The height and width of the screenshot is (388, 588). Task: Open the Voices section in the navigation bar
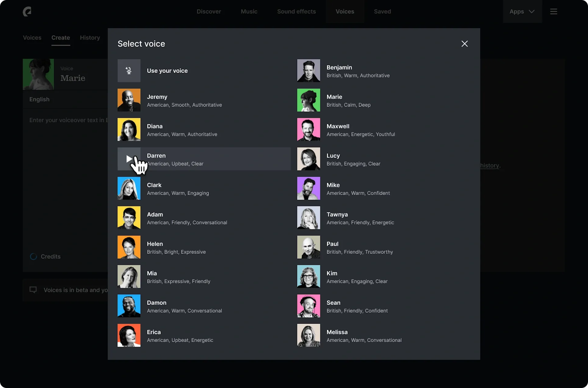tap(345, 11)
